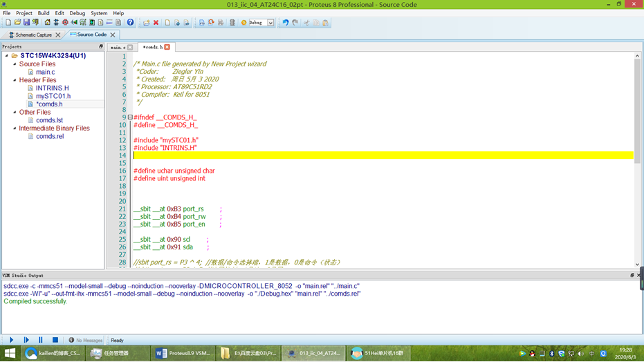Open Design Explorer toolbar icon
This screenshot has height=362, width=644.
click(x=92, y=23)
